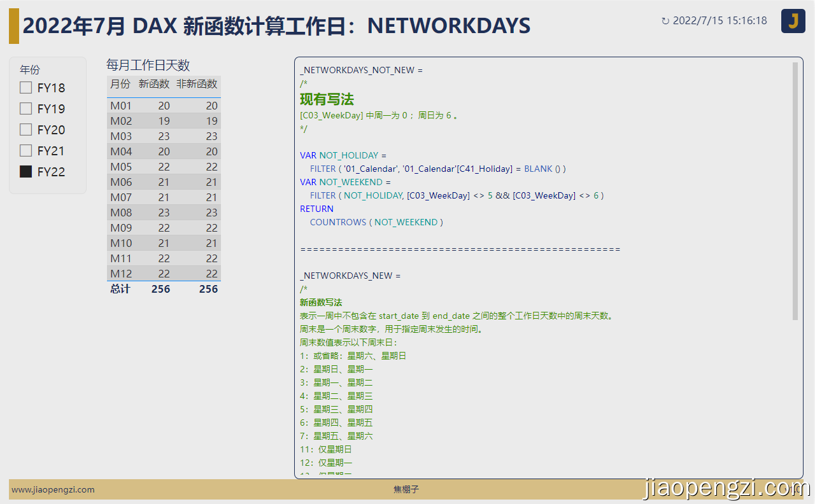The image size is (815, 504).
Task: Uncheck the FY22 checkbox
Action: pos(25,172)
